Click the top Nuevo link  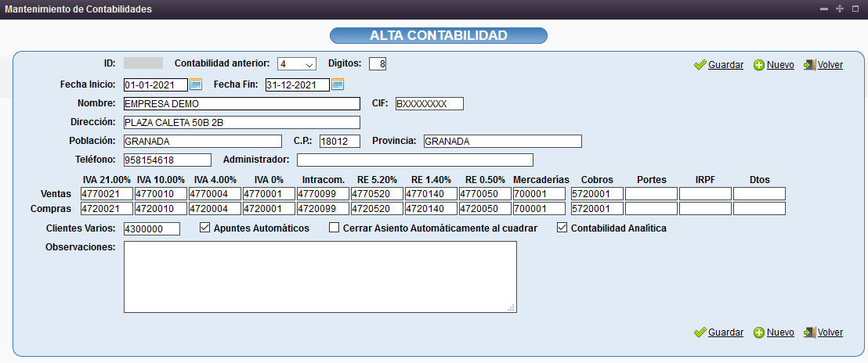coord(780,65)
